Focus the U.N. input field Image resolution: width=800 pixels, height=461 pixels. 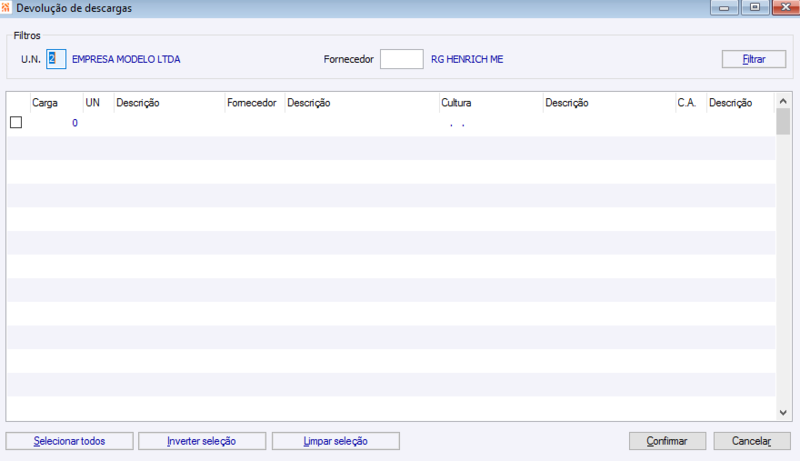[x=56, y=59]
